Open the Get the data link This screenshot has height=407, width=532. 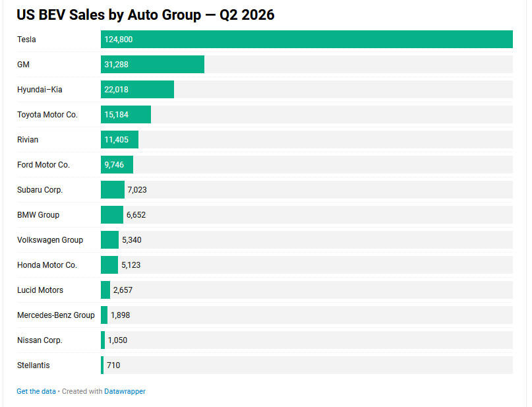(36, 391)
